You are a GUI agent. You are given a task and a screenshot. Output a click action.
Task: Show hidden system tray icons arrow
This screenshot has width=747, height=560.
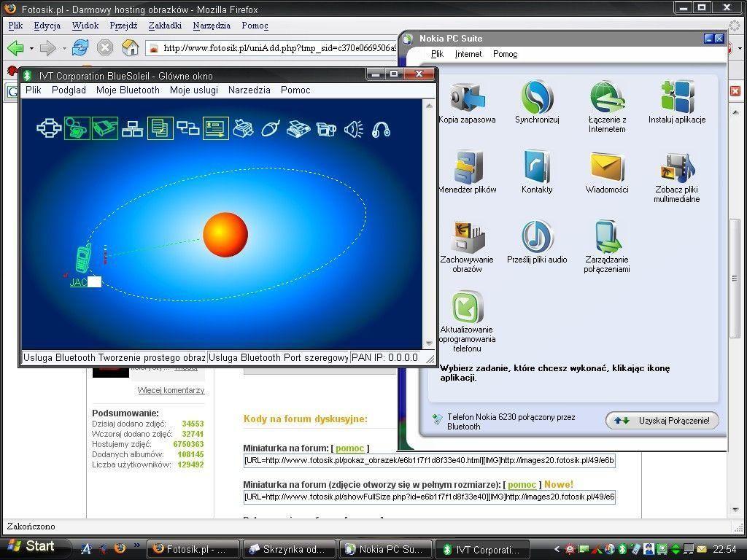[557, 549]
